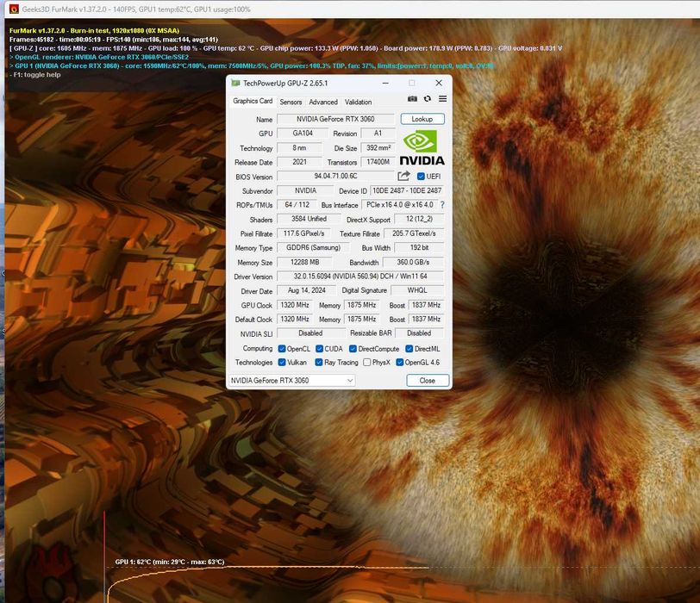Click the F1: toggle help text in FurMark

coord(35,75)
